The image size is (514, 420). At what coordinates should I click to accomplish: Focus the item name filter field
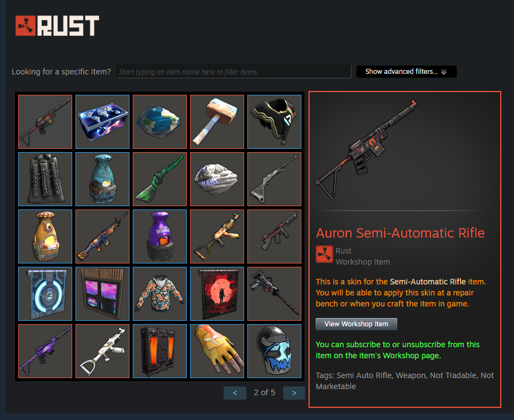234,72
